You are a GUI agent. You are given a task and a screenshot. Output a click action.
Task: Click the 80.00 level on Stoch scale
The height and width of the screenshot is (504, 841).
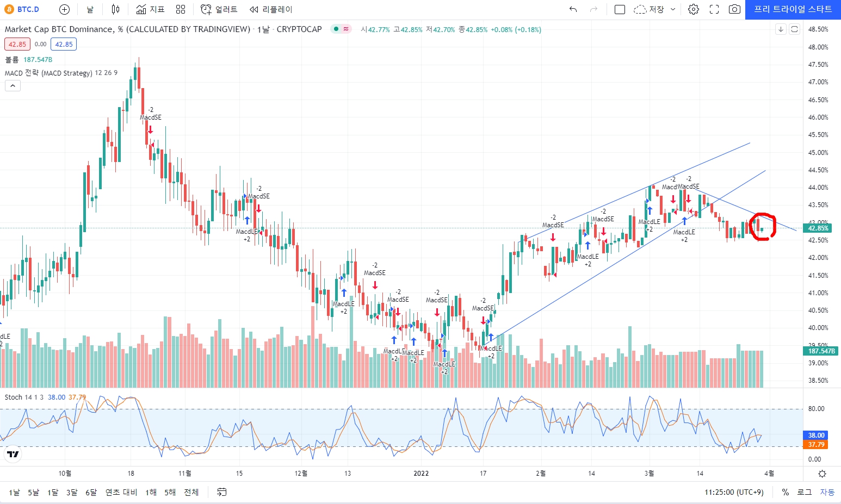[x=816, y=409]
